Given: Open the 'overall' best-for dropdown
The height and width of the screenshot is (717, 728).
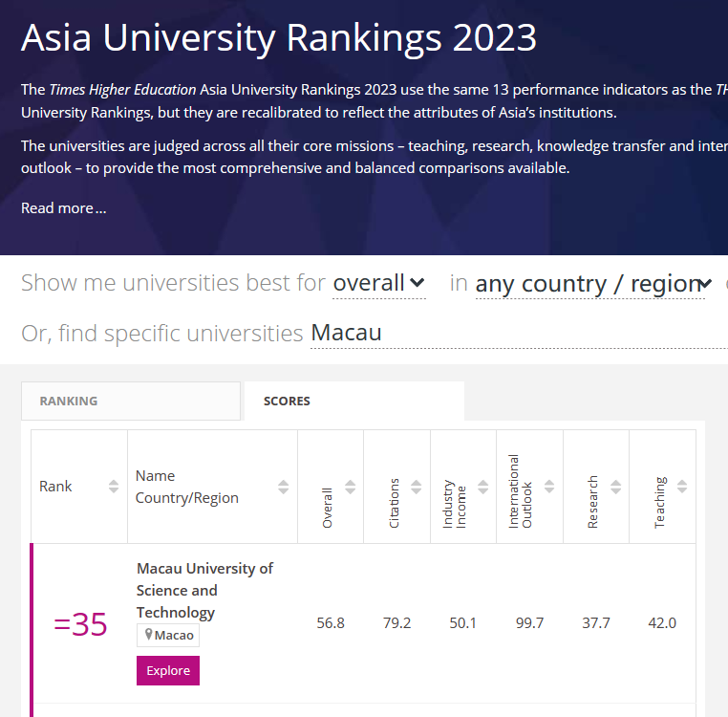Looking at the screenshot, I should 379,283.
